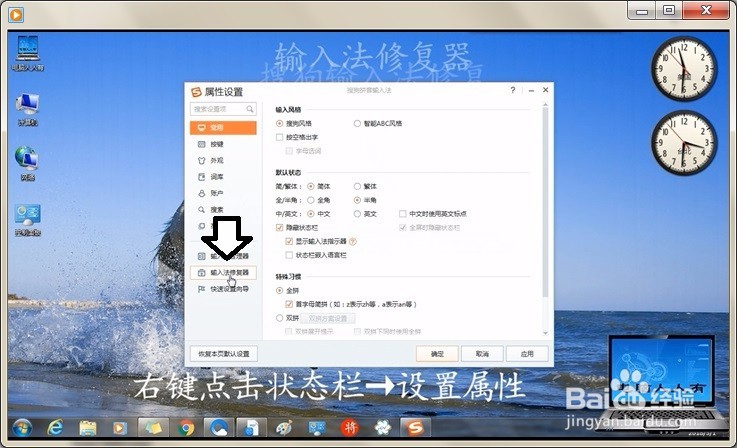This screenshot has width=737, height=448.
Task: Open the 常用 settings tab
Action: (223, 127)
